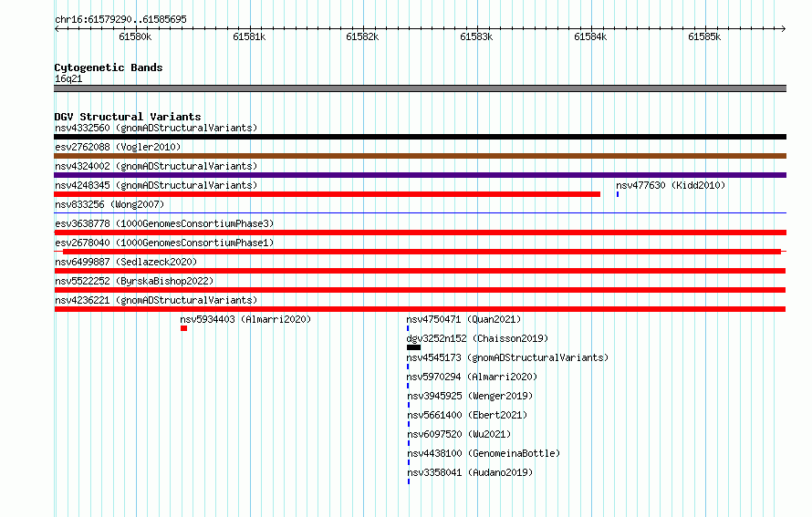Click the nsv5934403 small red block
812x517 pixels.
[x=183, y=328]
